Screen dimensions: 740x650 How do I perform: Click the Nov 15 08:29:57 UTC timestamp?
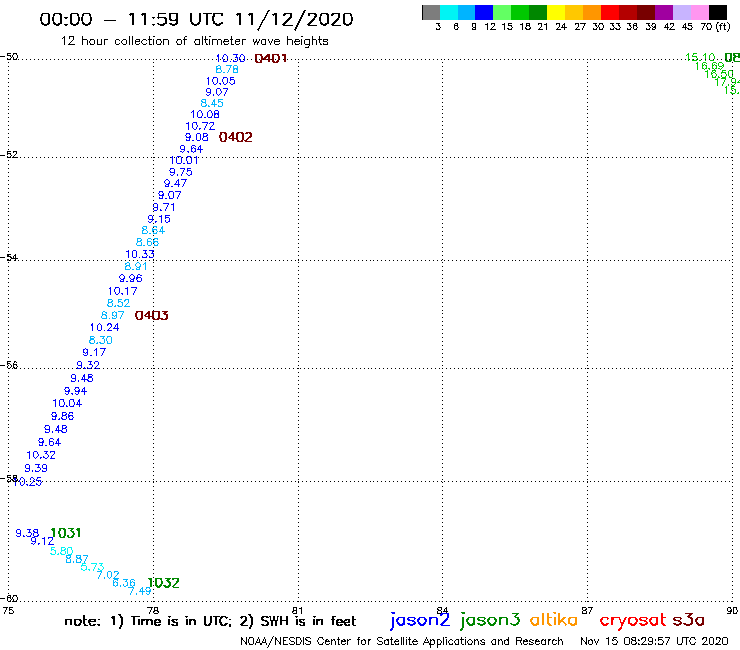click(x=654, y=642)
